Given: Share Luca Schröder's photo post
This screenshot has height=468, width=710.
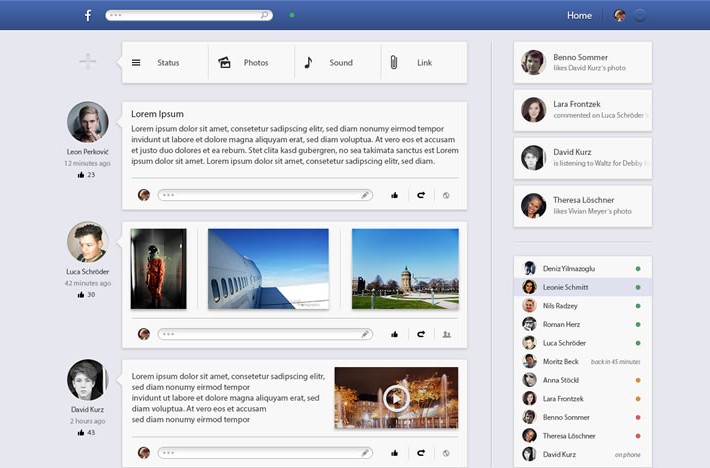Looking at the screenshot, I should (421, 334).
